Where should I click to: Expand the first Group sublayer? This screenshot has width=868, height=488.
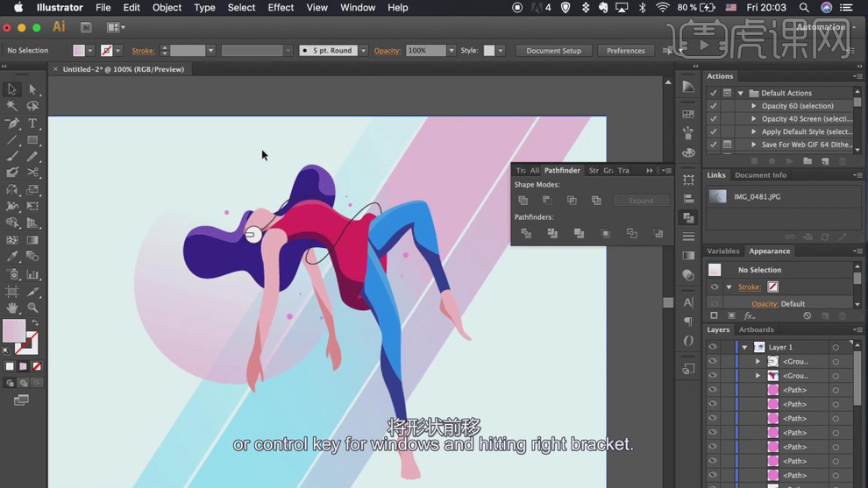point(758,362)
